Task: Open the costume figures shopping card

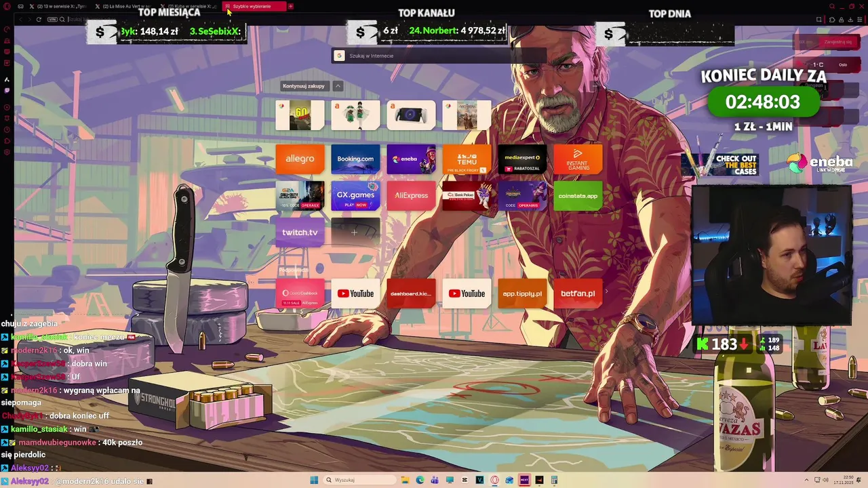Action: click(x=355, y=115)
